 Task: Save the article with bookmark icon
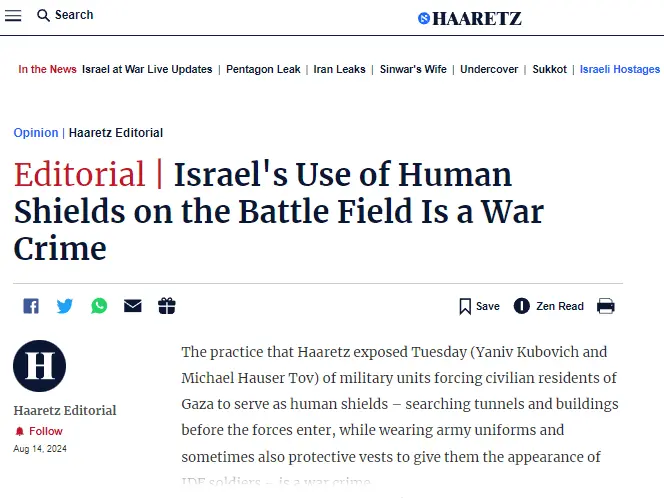[465, 306]
